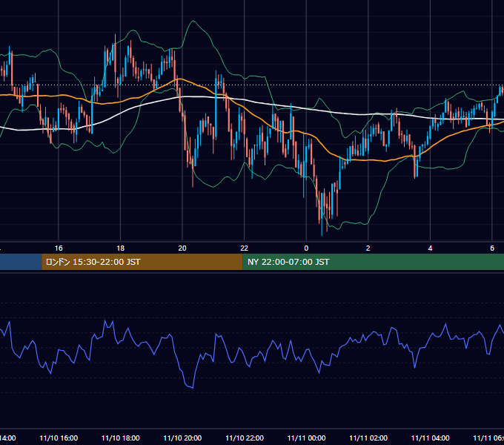
Task: Click the 11/10 22:00 time label
Action: click(245, 438)
